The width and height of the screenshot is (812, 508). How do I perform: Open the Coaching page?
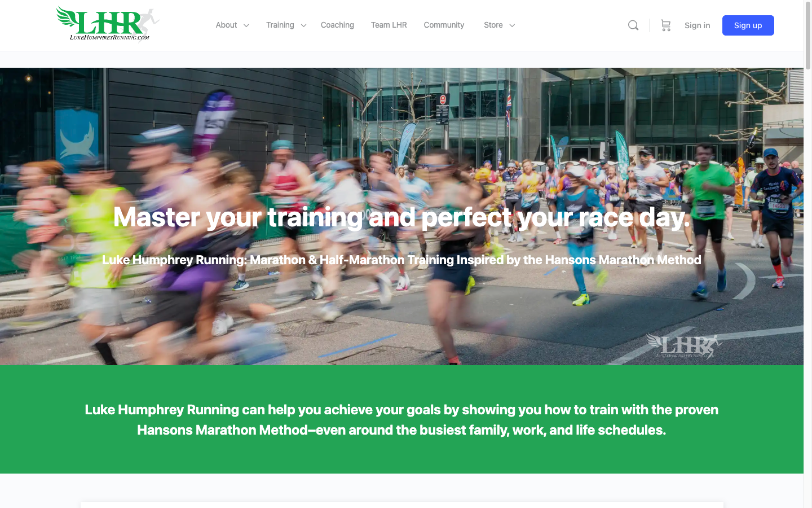click(x=337, y=25)
